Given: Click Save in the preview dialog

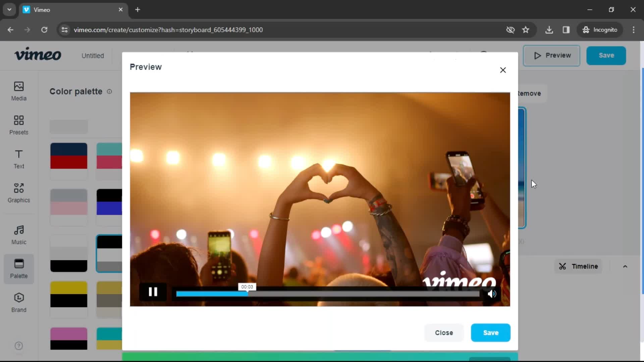Looking at the screenshot, I should pos(491,333).
